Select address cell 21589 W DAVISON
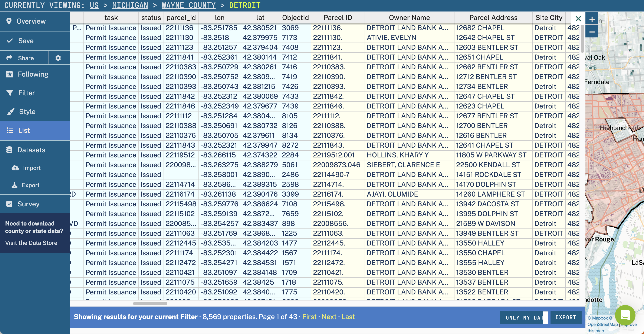The width and height of the screenshot is (644, 334). (x=493, y=224)
